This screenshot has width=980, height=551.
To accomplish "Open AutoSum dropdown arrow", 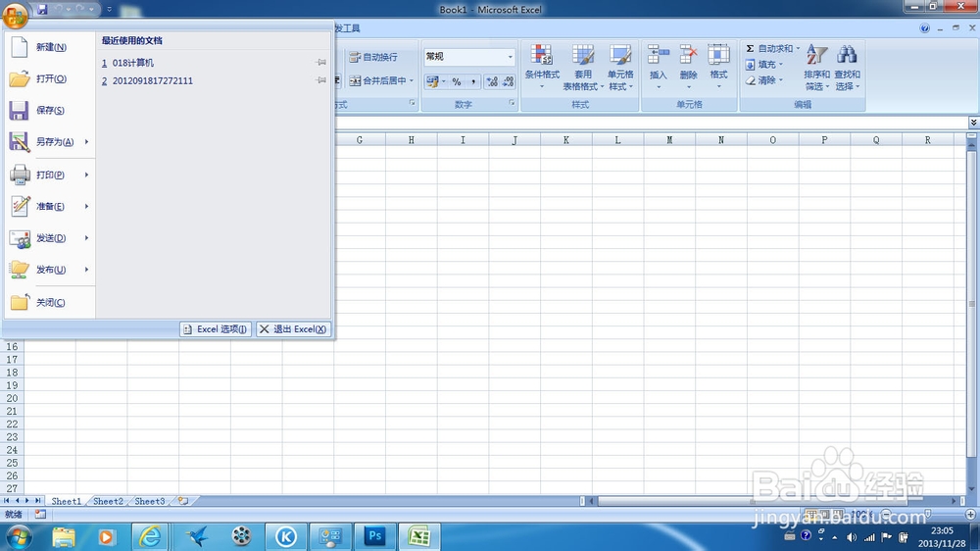I will point(798,48).
